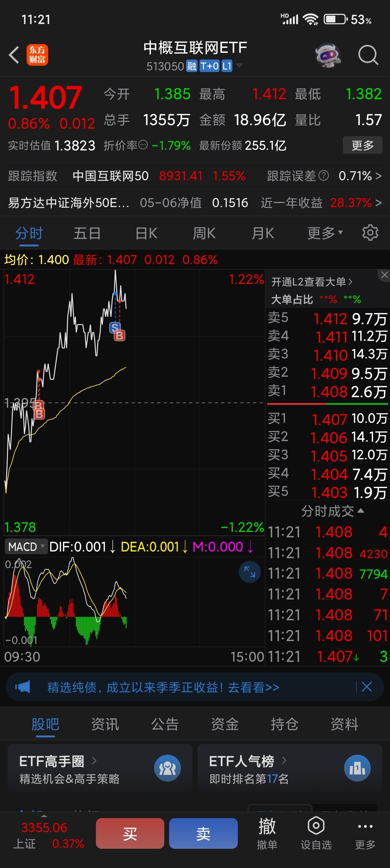
Task: Tap the blue 卖 sell button
Action: click(203, 833)
